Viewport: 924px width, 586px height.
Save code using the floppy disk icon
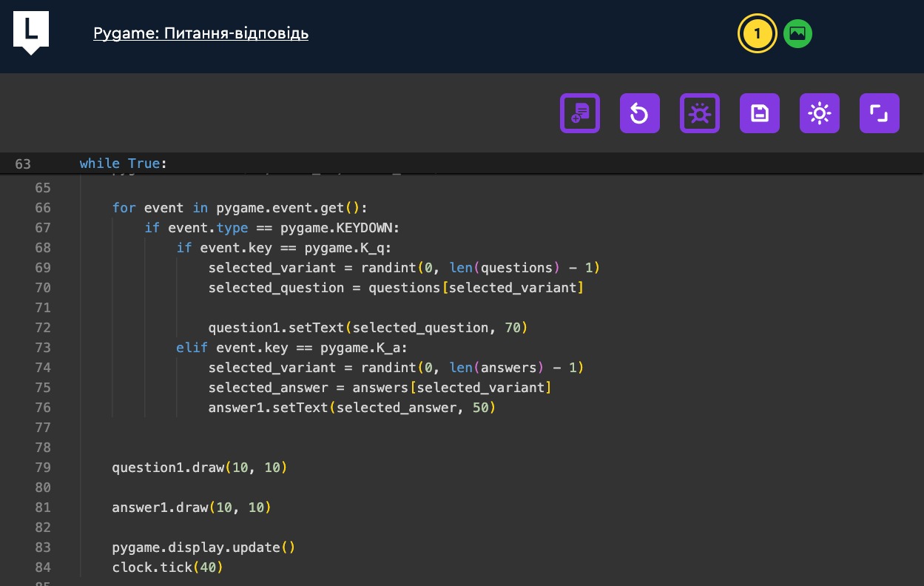coord(760,113)
